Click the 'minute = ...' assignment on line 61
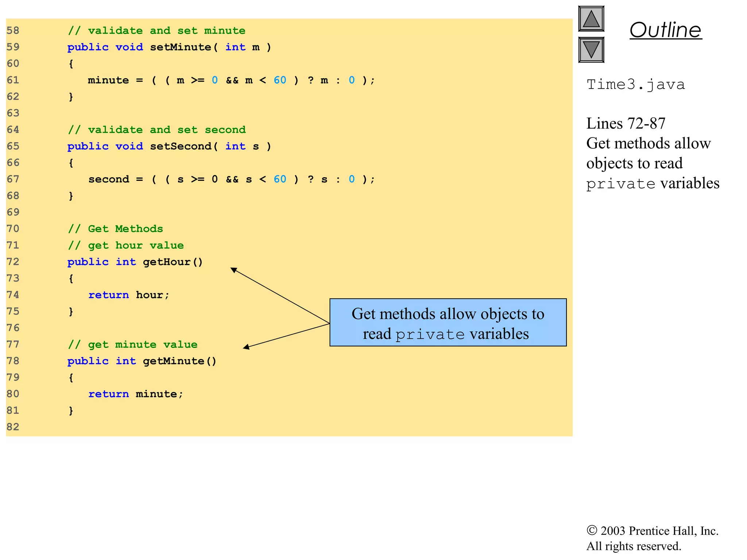 click(231, 80)
